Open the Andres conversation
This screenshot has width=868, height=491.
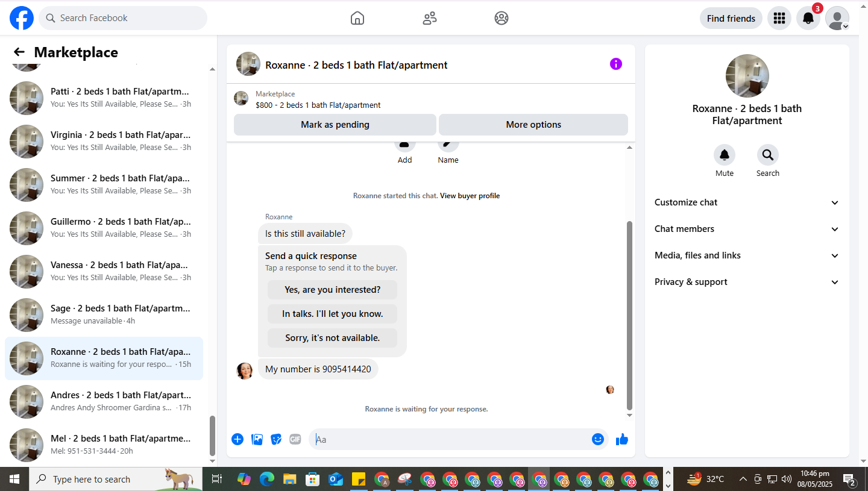point(104,402)
